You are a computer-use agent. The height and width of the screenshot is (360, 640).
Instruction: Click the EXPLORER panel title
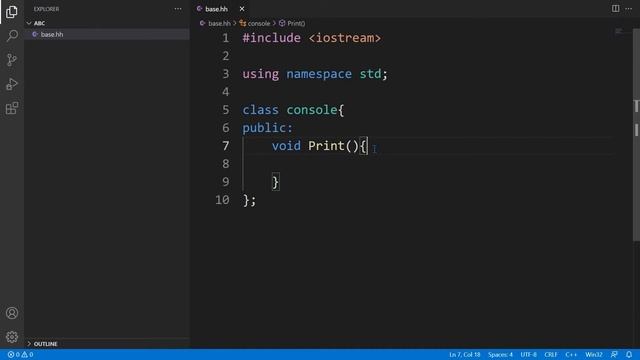point(46,9)
